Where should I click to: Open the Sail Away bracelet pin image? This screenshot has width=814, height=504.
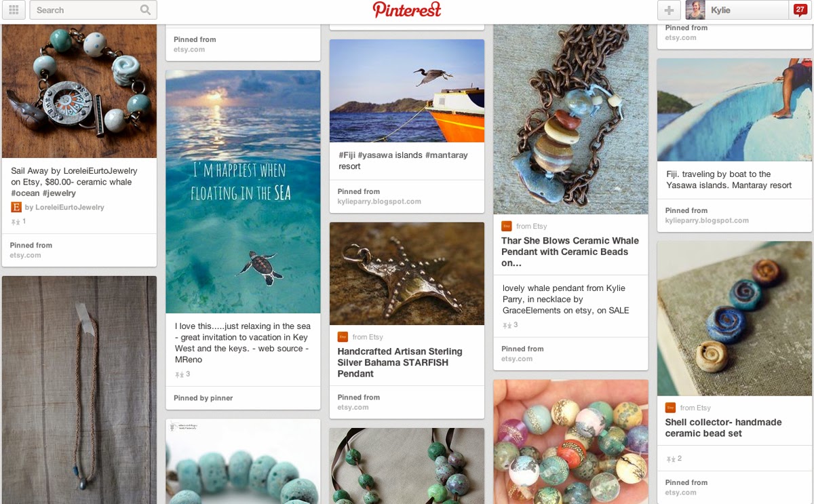click(x=79, y=92)
